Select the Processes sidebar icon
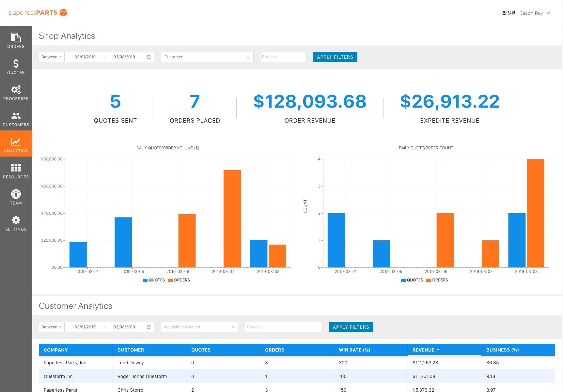563x392 pixels. 16,93
